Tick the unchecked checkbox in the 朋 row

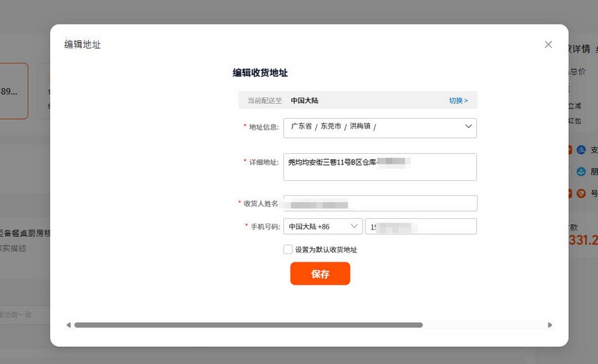point(570,171)
